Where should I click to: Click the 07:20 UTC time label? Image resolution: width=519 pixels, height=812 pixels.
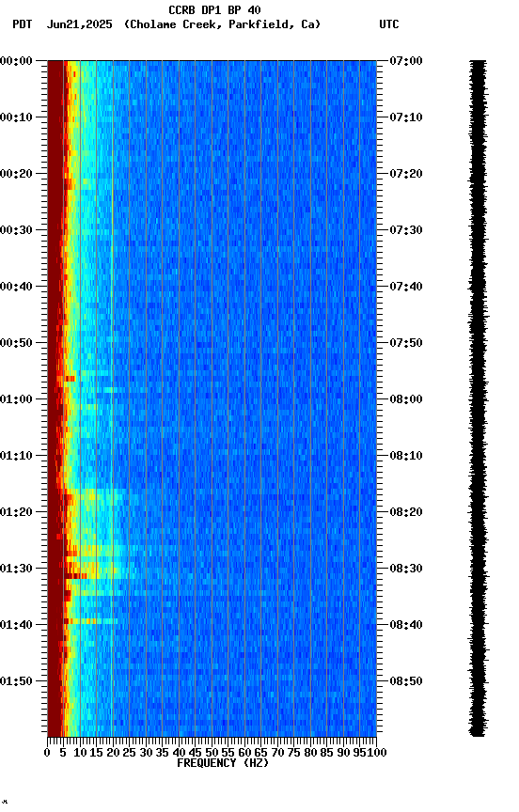406,174
